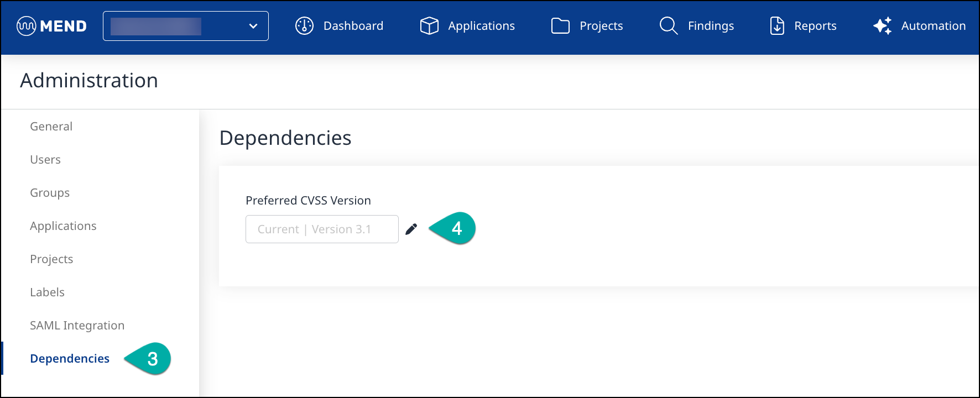
Task: Click the Dashboard gauge icon
Action: 304,26
